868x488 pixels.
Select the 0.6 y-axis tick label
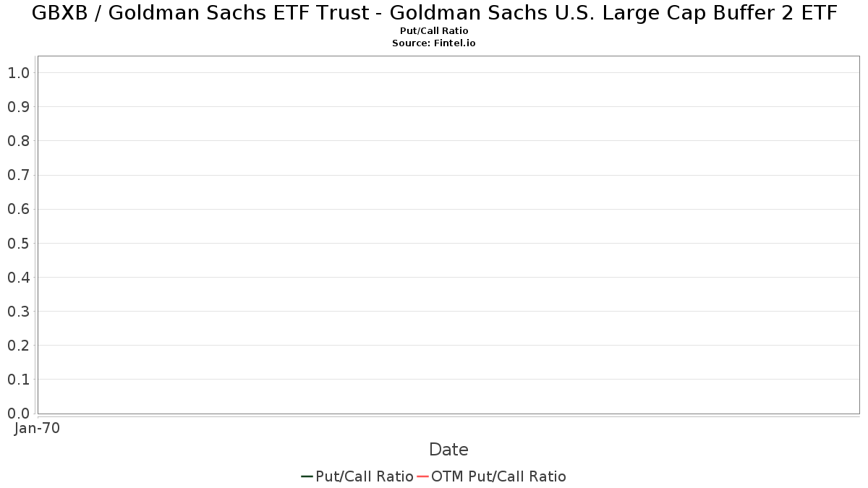(18, 209)
